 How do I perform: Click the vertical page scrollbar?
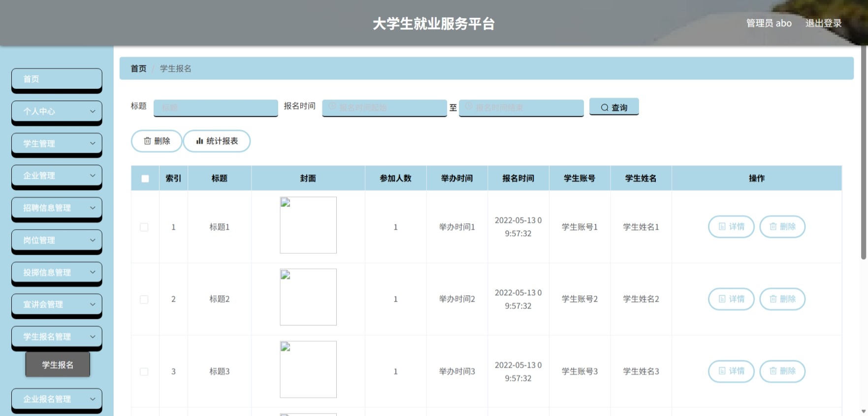tap(864, 153)
